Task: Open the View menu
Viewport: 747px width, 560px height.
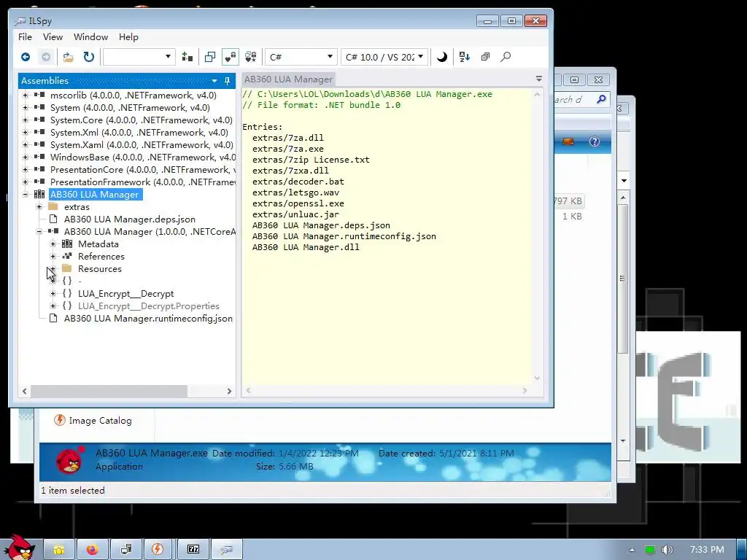Action: [53, 37]
